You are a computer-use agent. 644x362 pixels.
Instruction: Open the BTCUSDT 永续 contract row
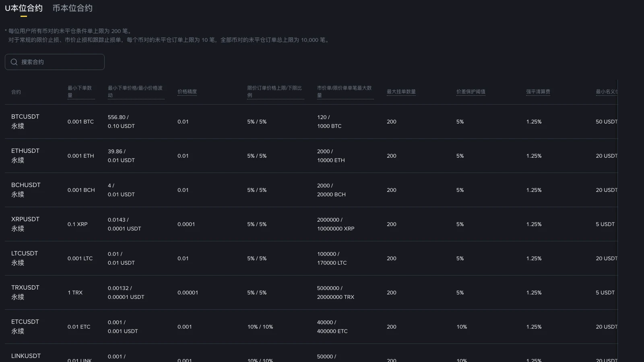pyautogui.click(x=311, y=121)
